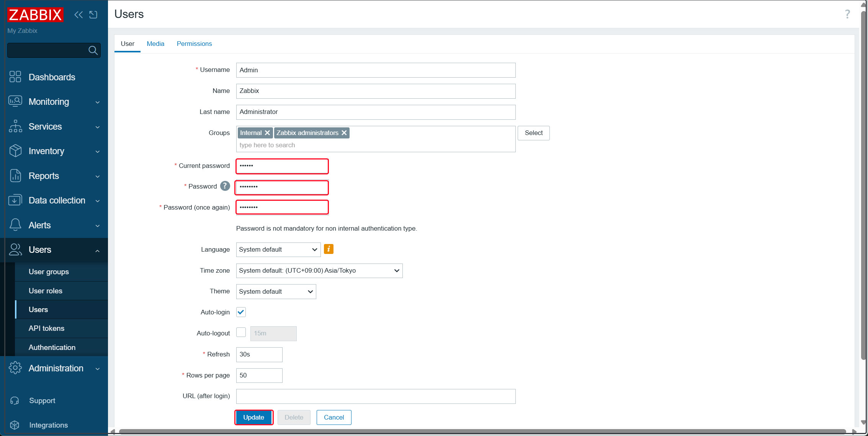
Task: Remove Internal group tag with X
Action: pyautogui.click(x=267, y=133)
